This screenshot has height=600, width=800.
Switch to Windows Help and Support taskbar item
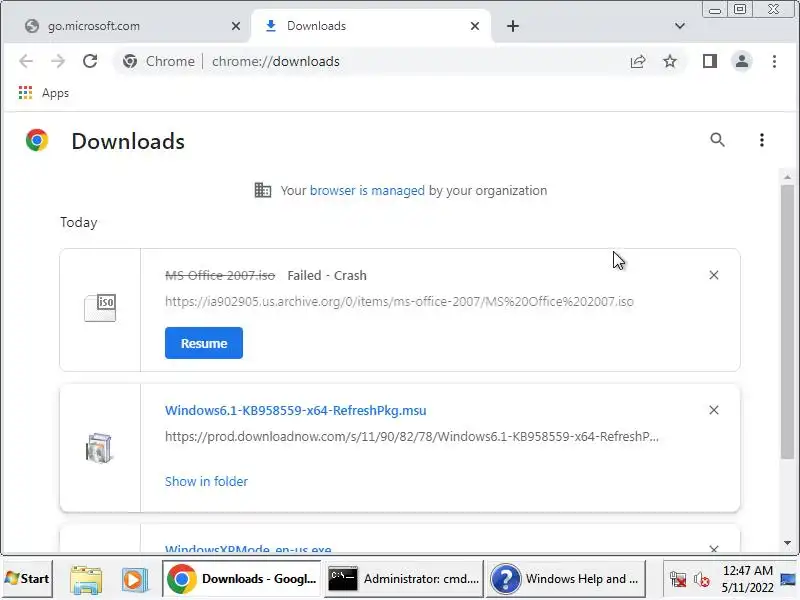(565, 579)
